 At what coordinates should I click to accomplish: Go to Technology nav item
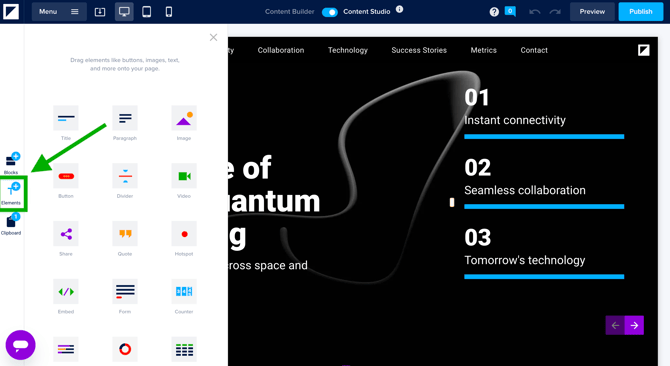pyautogui.click(x=348, y=50)
